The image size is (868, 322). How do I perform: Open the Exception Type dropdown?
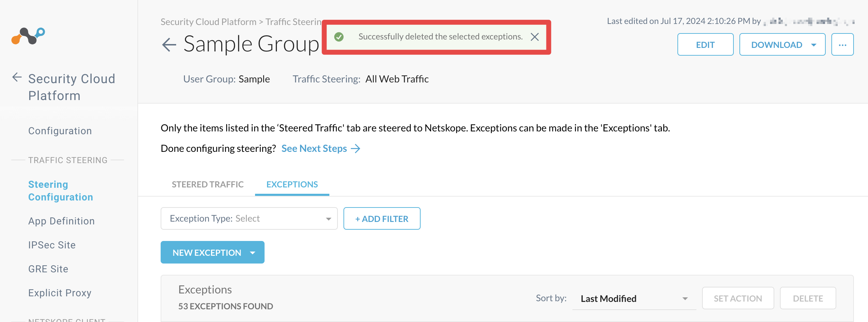pyautogui.click(x=249, y=218)
